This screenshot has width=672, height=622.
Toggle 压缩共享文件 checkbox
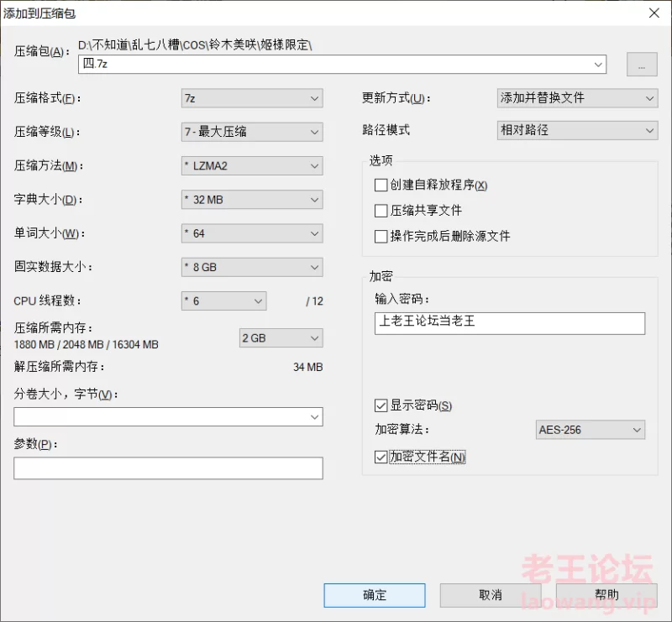pos(381,211)
